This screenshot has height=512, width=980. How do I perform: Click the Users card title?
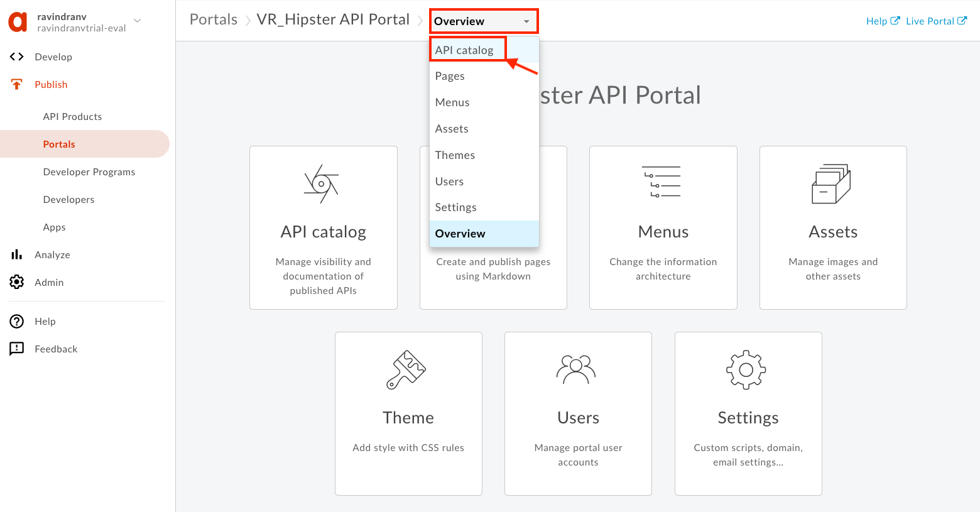point(579,418)
